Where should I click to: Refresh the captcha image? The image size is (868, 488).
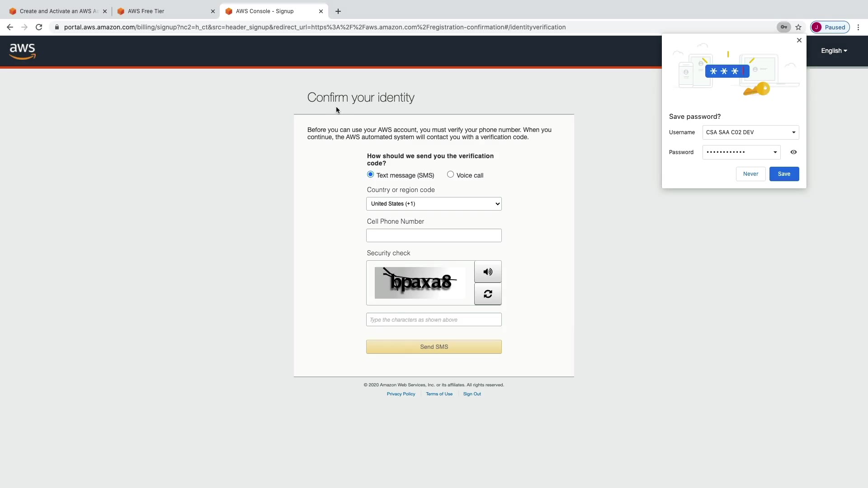pyautogui.click(x=487, y=294)
